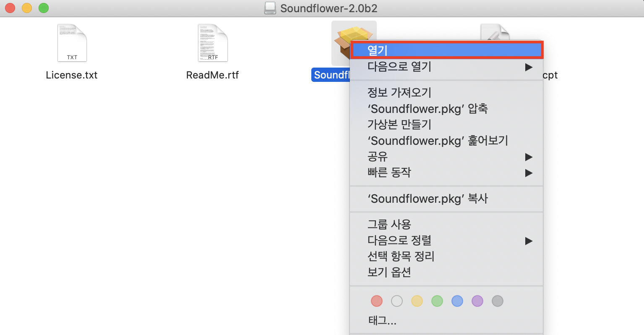This screenshot has width=644, height=335.
Task: Choose 선택 항목 정리 entry
Action: 446,256
